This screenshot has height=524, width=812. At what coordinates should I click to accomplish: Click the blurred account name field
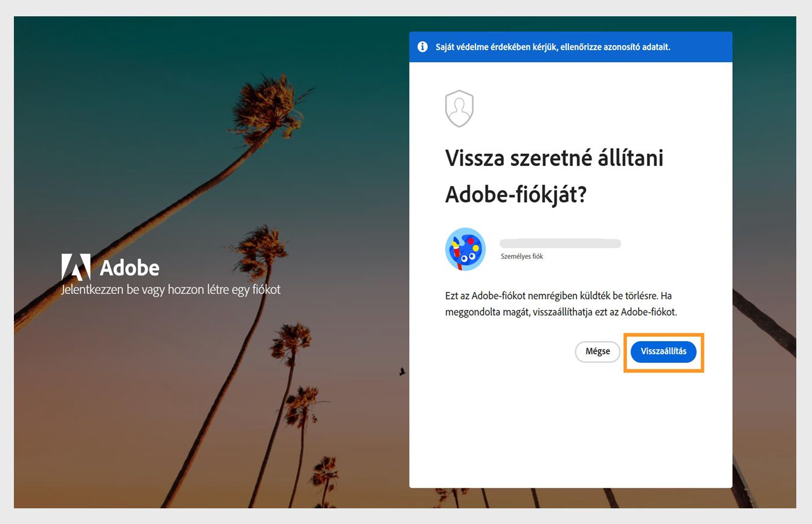(x=560, y=243)
